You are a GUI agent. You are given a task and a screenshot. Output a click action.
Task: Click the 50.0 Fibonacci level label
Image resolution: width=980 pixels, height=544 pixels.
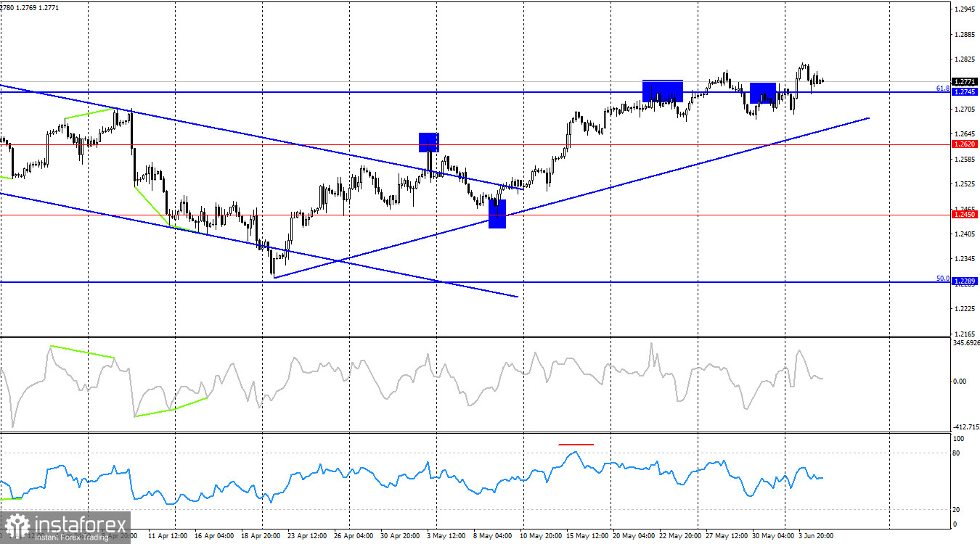943,278
